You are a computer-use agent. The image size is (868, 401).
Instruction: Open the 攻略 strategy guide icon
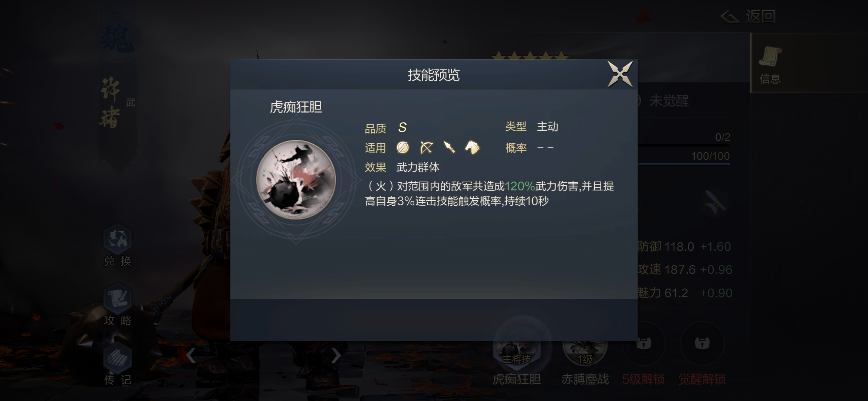click(118, 304)
